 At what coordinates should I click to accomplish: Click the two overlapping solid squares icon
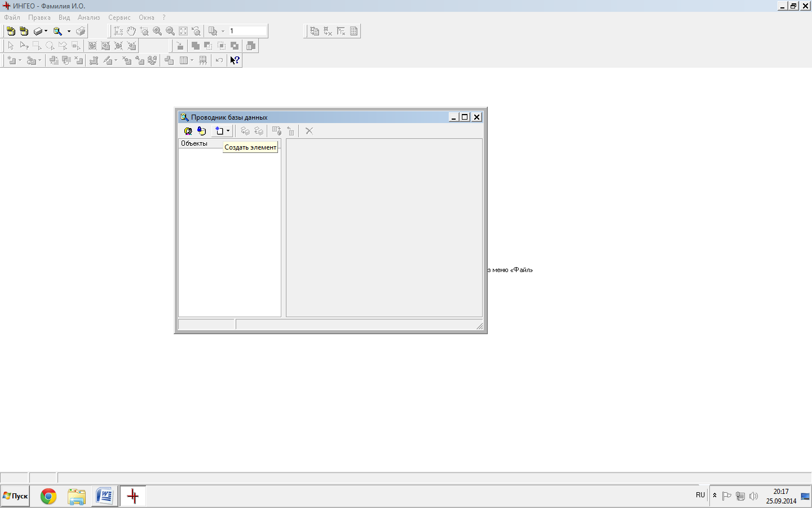click(x=195, y=46)
